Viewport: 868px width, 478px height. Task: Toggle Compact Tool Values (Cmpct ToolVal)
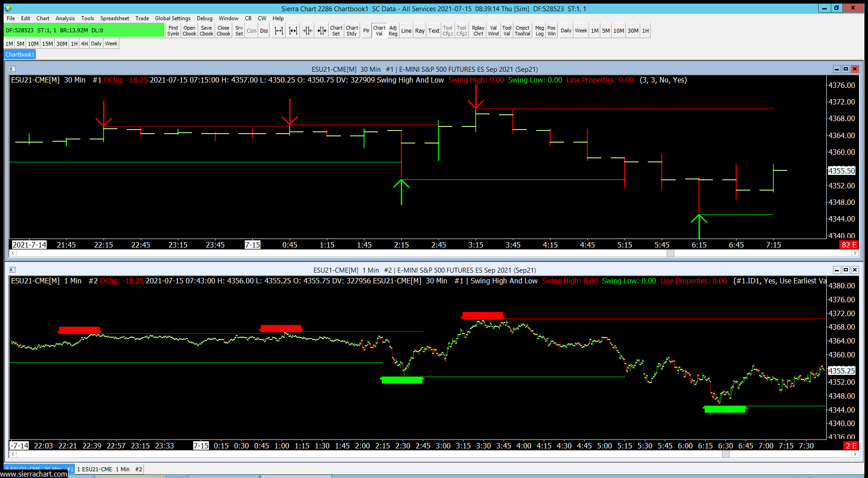523,30
